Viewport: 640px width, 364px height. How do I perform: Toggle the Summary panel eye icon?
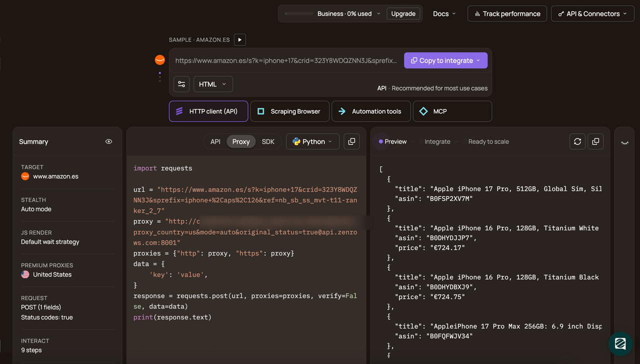108,141
